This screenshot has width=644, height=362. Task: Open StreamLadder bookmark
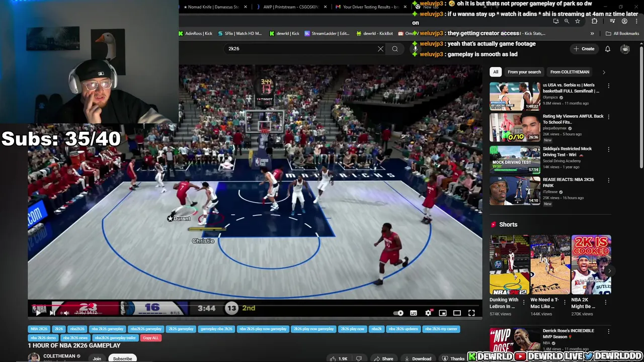327,34
